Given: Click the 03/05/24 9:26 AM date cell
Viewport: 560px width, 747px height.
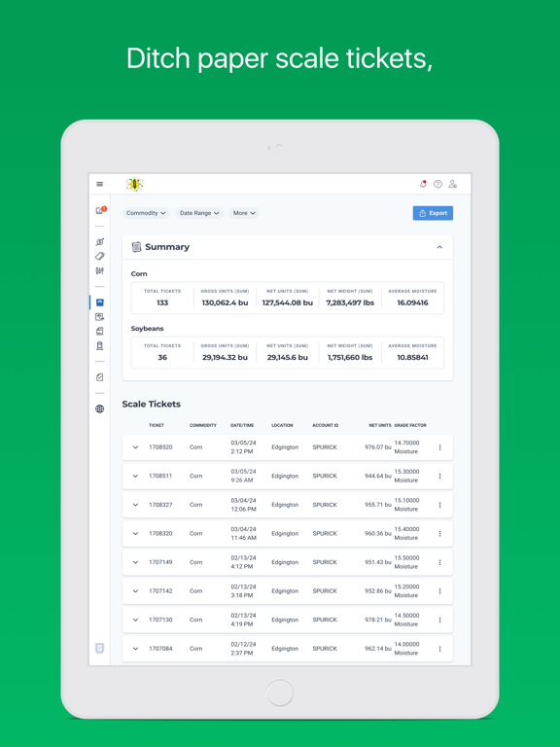Looking at the screenshot, I should click(x=243, y=476).
